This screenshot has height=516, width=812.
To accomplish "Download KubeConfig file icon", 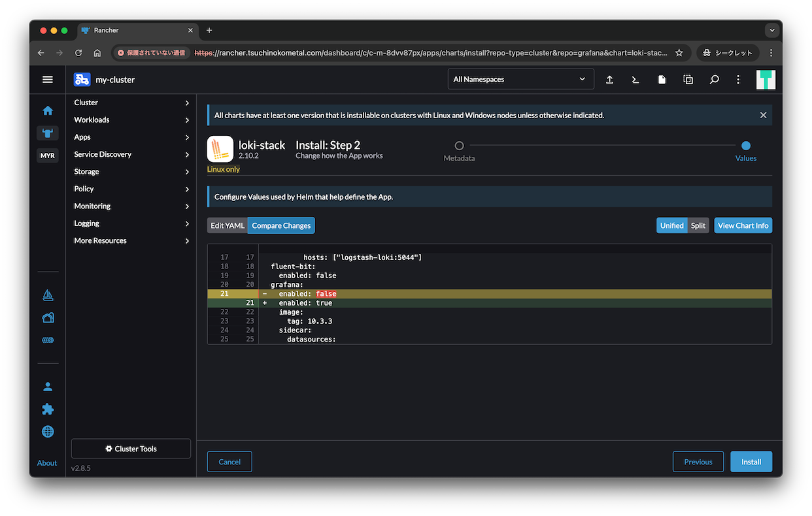I will coord(662,79).
